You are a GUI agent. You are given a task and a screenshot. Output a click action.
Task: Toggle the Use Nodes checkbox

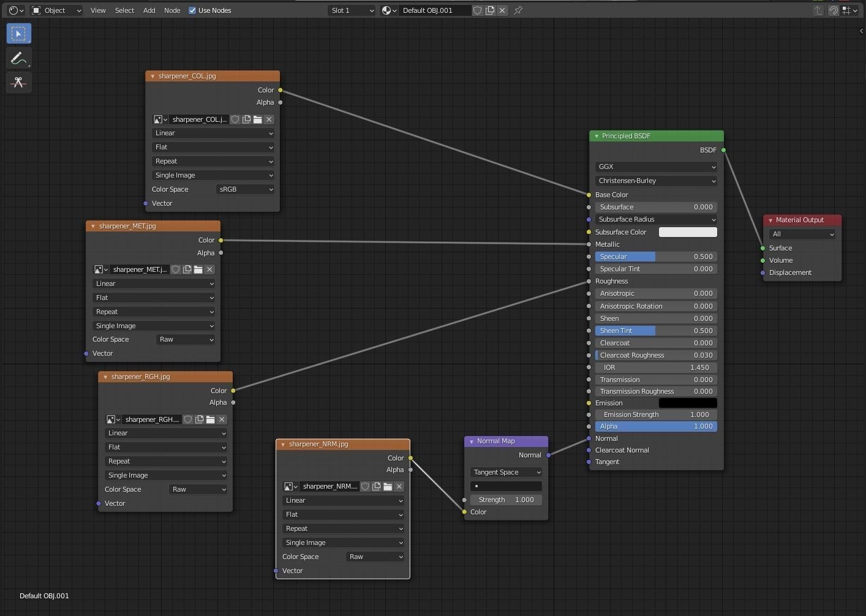point(192,10)
